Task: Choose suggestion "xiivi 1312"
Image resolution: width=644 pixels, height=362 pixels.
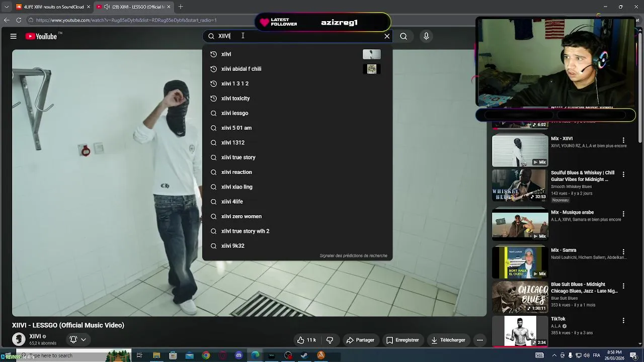Action: click(x=297, y=143)
